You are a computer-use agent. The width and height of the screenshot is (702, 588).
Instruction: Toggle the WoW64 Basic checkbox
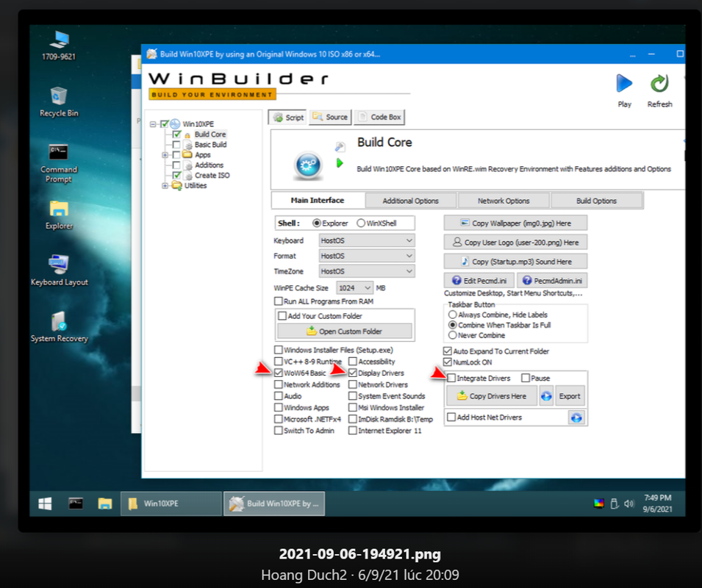click(279, 373)
